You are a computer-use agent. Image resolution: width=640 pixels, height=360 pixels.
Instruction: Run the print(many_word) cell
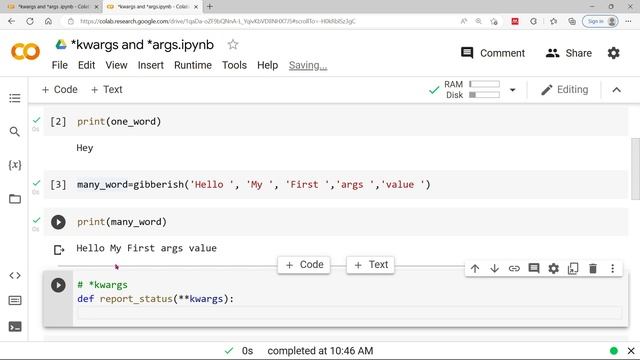point(58,222)
